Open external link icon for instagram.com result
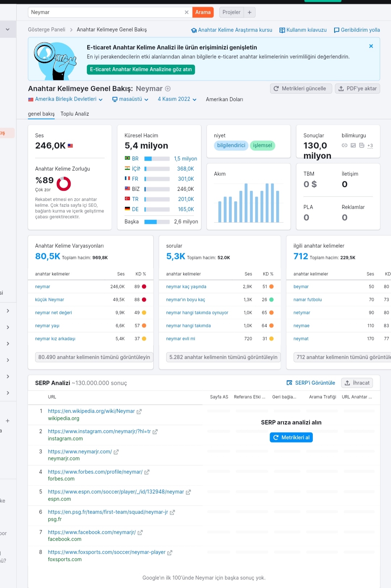391x588 pixels. point(155,432)
